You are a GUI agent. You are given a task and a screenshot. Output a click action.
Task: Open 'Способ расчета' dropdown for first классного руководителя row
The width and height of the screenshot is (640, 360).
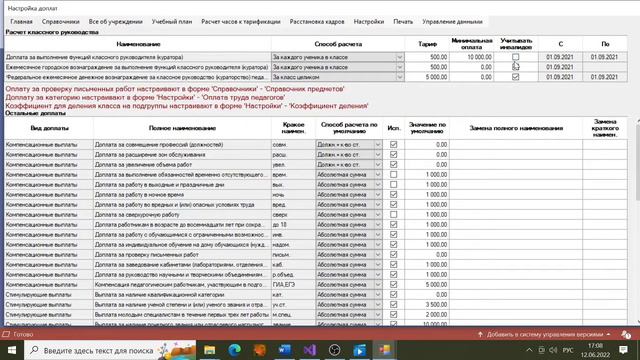click(x=400, y=57)
